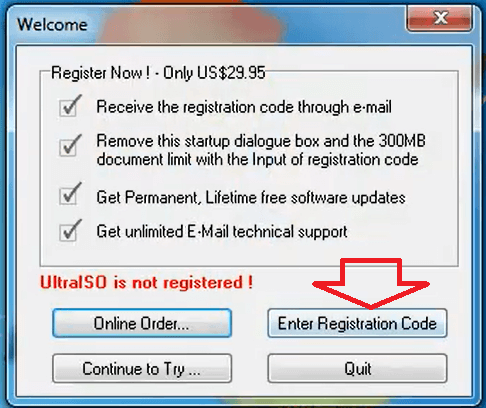Choose Continue to Try ...

pyautogui.click(x=142, y=368)
